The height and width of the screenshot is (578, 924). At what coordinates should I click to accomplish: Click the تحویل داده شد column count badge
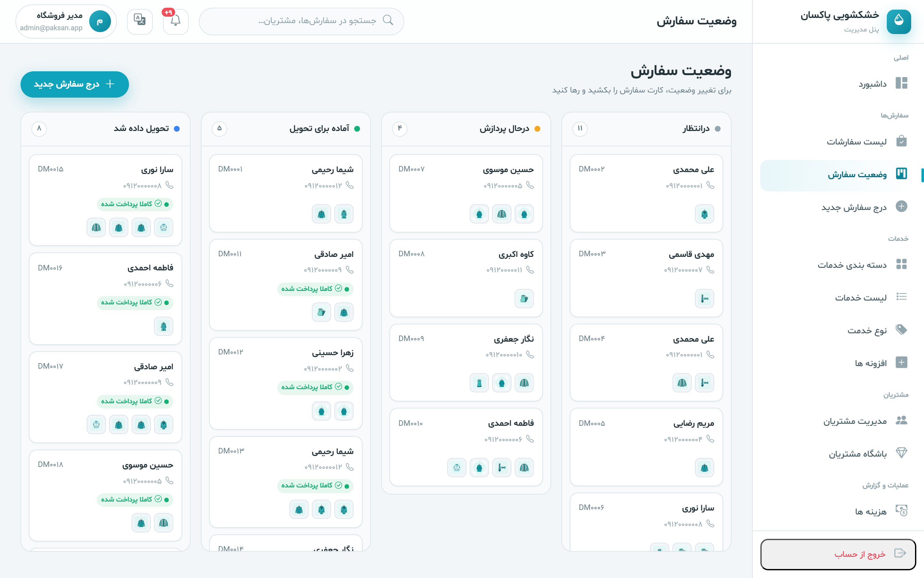click(x=39, y=128)
